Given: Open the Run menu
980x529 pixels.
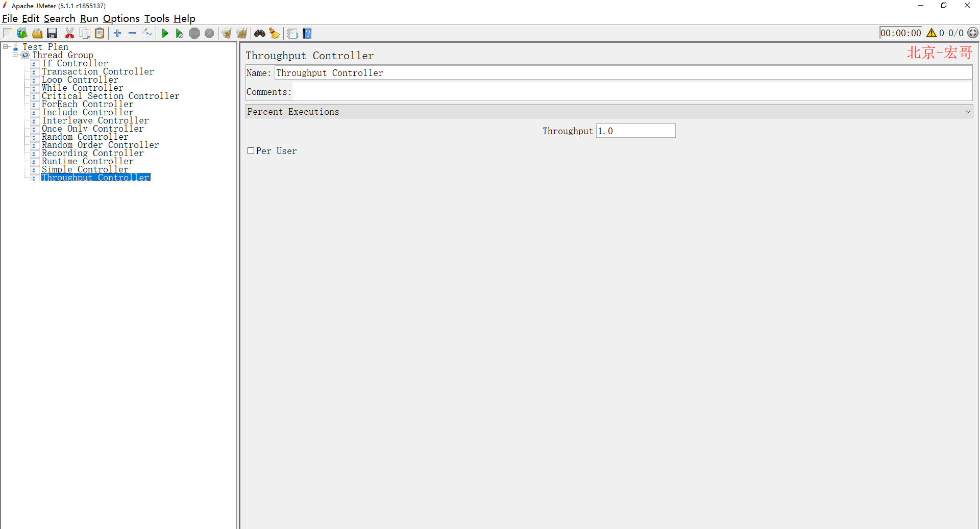Looking at the screenshot, I should [89, 18].
